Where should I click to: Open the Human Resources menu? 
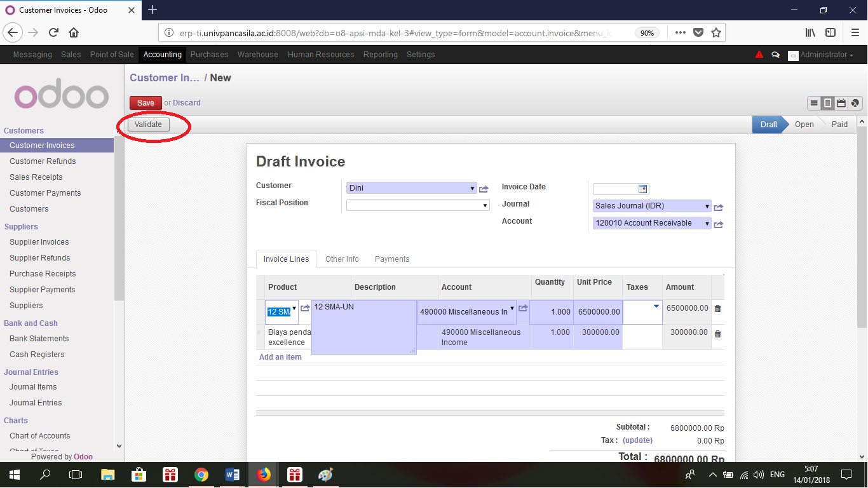click(321, 55)
